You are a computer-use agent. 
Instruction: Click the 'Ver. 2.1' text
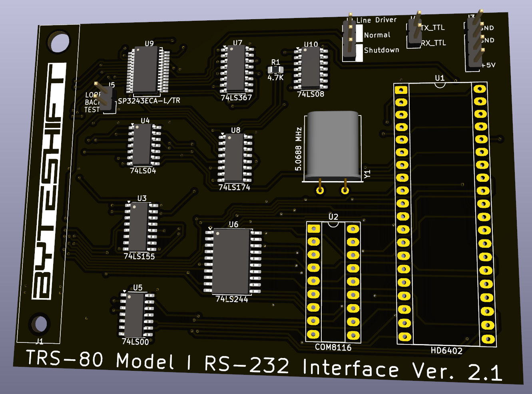(x=457, y=372)
